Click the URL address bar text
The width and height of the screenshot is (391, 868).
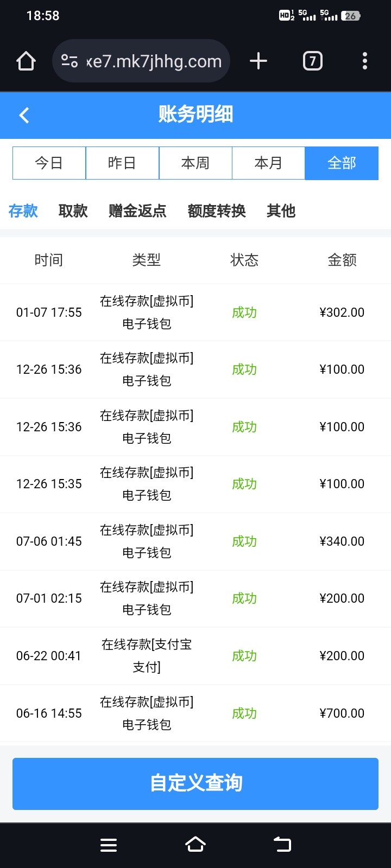pos(154,61)
